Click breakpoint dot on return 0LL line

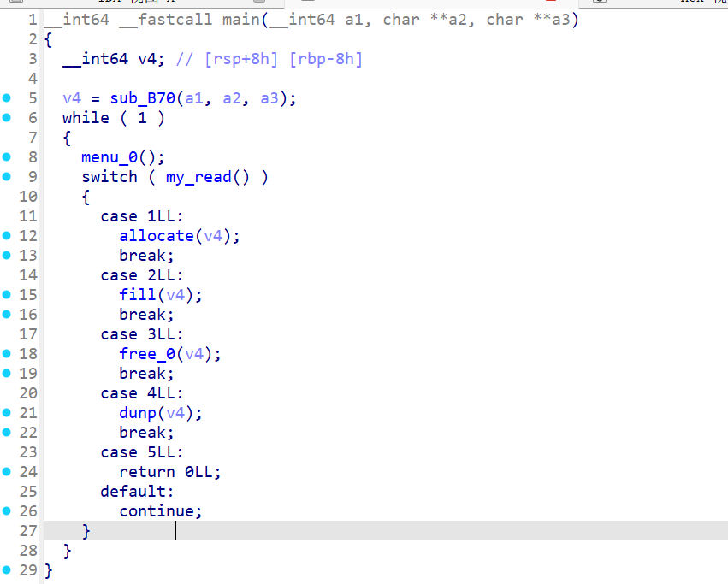(7, 472)
